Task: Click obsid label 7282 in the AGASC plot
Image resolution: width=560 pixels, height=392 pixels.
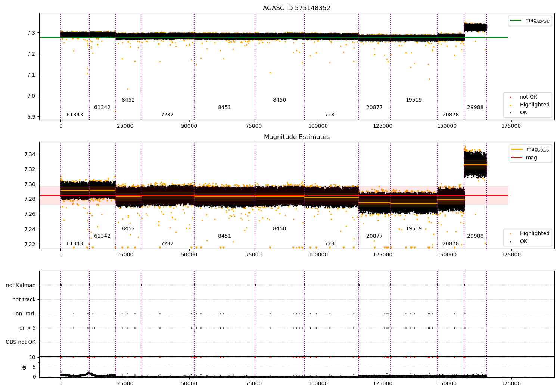Action: pos(167,115)
